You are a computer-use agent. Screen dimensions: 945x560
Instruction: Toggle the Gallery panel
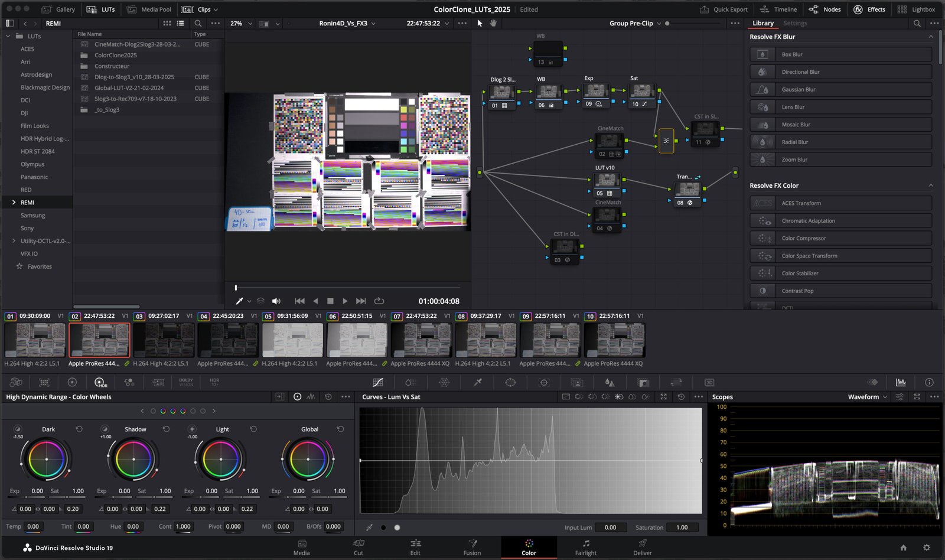point(58,9)
